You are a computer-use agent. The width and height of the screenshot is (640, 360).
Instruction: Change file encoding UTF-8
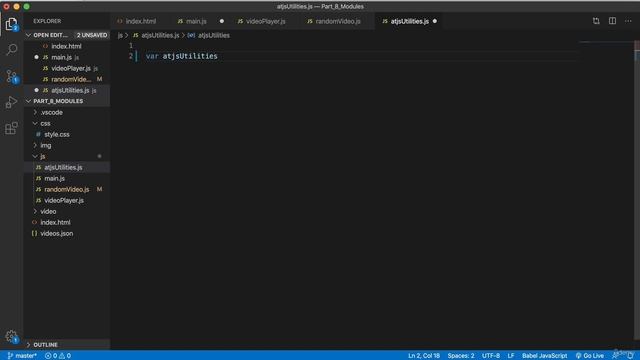(x=491, y=356)
